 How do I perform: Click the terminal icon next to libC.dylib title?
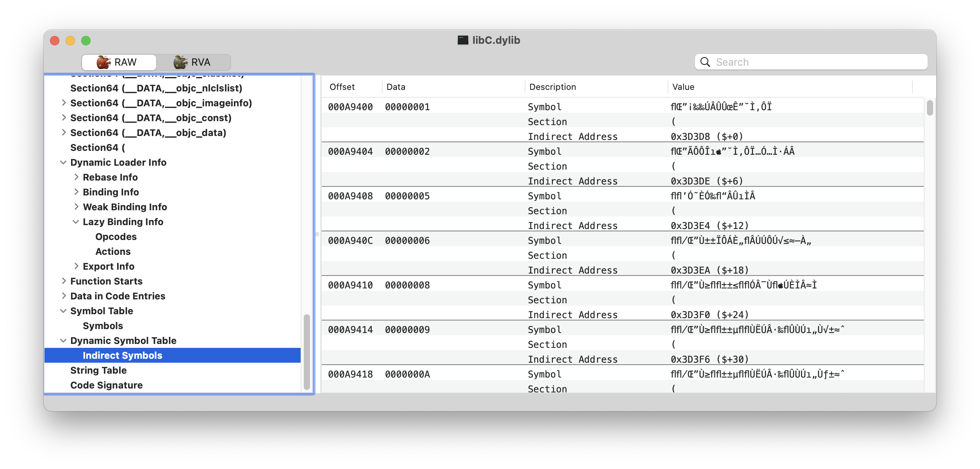463,39
